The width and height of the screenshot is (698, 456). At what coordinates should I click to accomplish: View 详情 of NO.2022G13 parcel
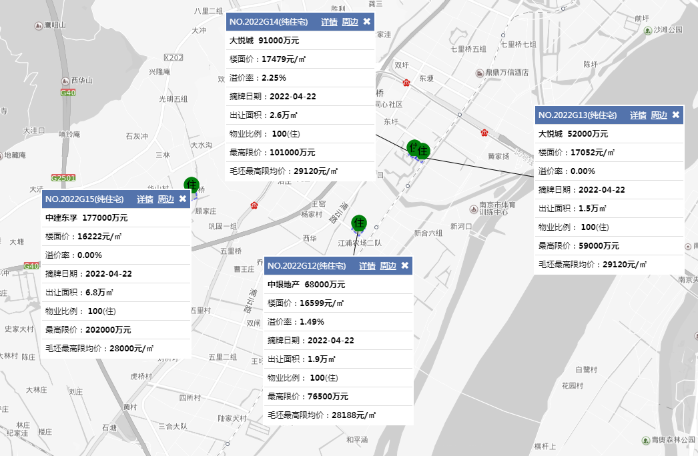point(637,116)
